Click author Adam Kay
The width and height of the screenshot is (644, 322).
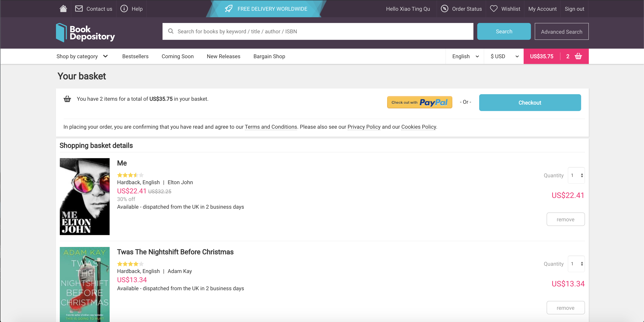coord(180,271)
